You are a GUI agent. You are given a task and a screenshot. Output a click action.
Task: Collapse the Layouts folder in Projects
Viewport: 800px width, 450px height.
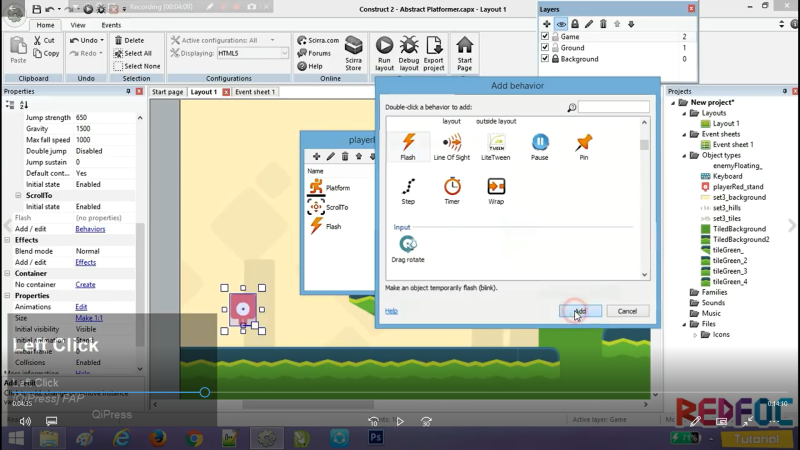pos(684,113)
